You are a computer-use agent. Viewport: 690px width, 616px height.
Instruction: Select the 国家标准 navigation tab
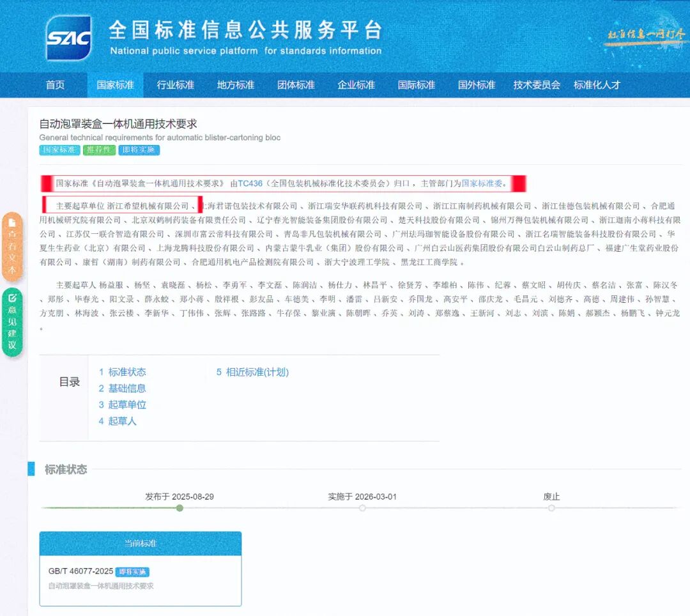click(x=115, y=85)
